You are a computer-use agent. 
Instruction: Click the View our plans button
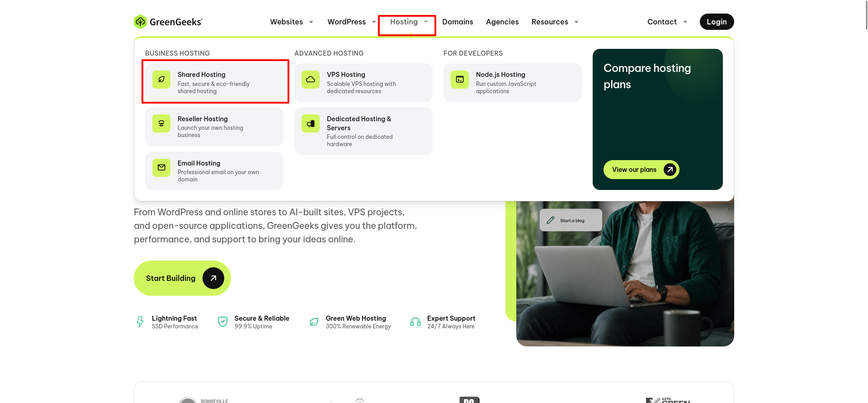pyautogui.click(x=642, y=170)
